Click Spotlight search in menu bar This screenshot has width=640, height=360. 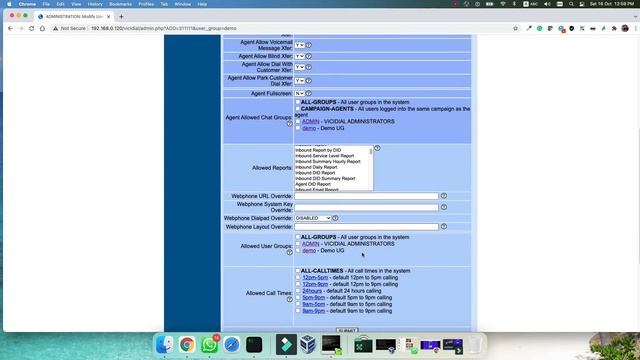[x=571, y=4]
